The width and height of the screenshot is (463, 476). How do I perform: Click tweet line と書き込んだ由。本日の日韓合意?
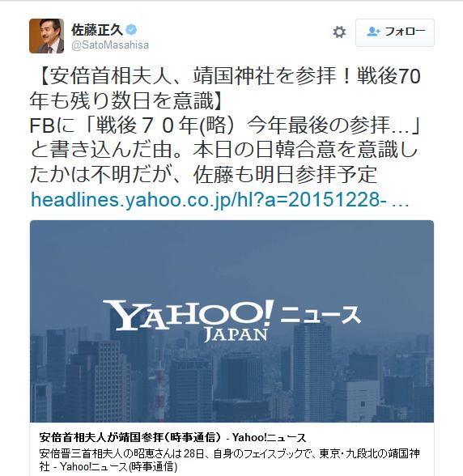[x=224, y=150]
